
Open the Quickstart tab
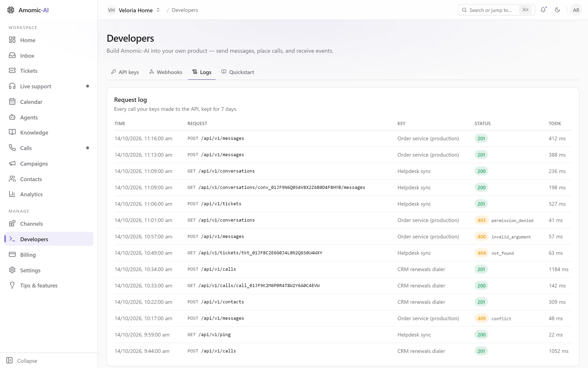coord(238,72)
